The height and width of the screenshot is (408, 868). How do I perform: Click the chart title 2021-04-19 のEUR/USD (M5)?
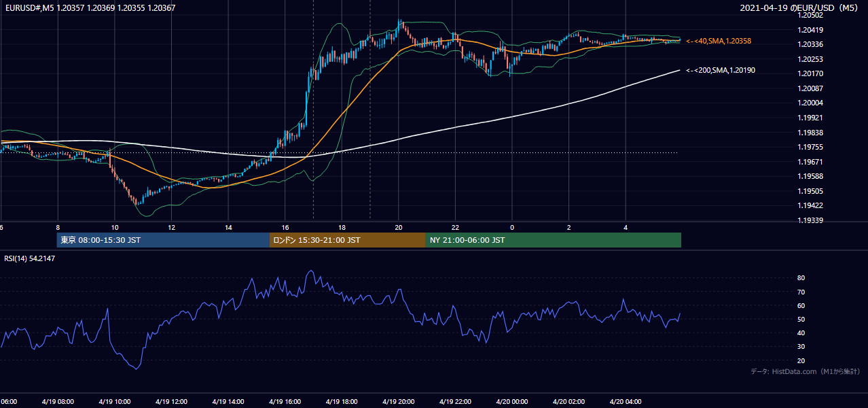tap(800, 8)
